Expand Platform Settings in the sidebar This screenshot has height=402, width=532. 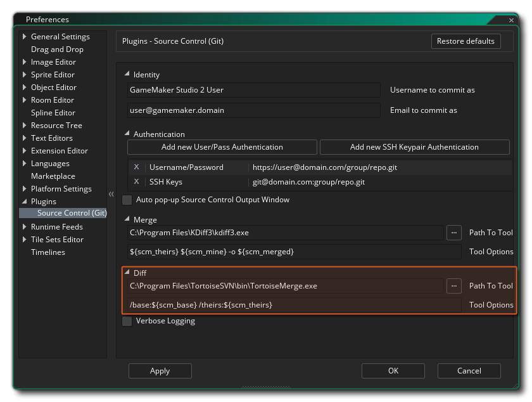[x=25, y=188]
